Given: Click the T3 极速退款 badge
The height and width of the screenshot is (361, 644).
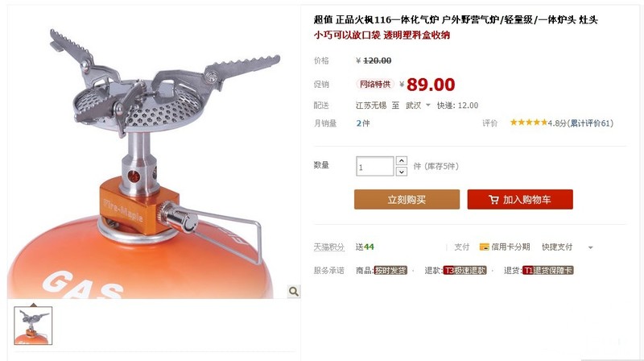Looking at the screenshot, I should pyautogui.click(x=465, y=270).
